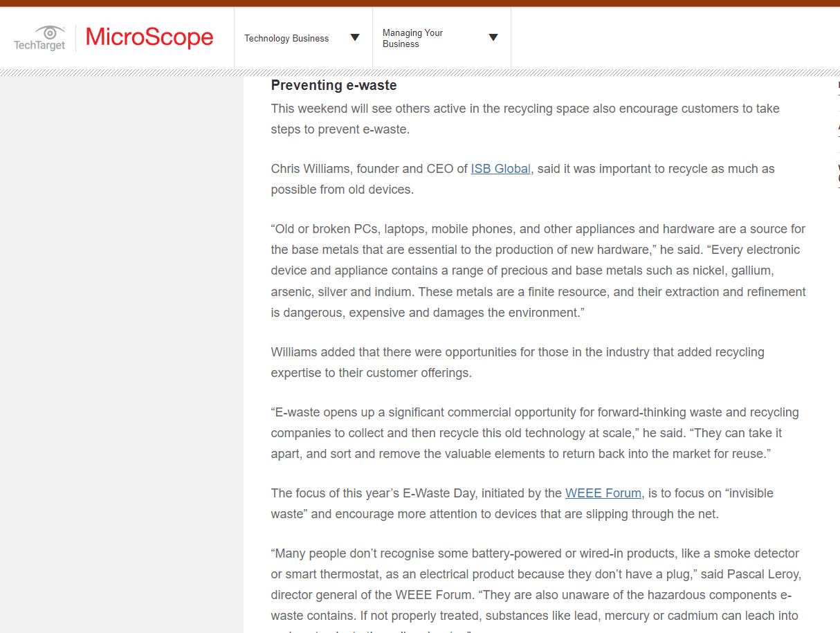This screenshot has width=840, height=633.
Task: Follow the WEEE Forum link
Action: pos(603,493)
